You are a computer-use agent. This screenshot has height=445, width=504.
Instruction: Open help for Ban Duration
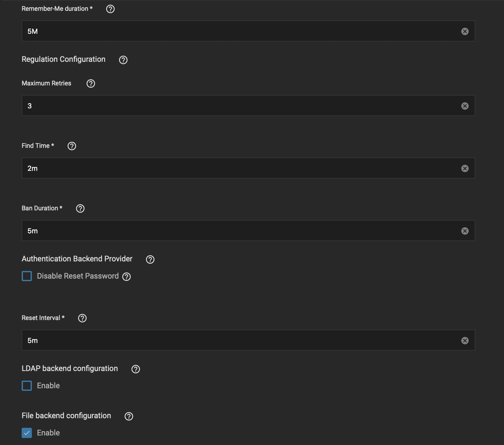click(x=81, y=208)
